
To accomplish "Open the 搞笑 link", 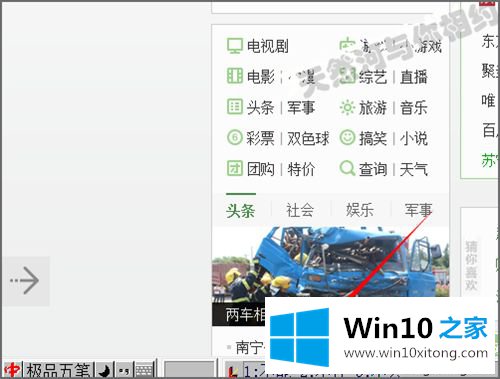I will point(373,138).
